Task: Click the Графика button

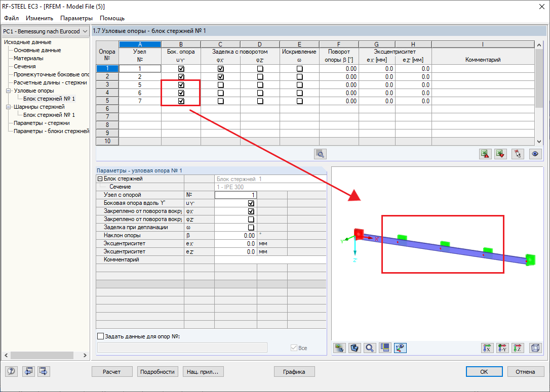Action: [x=294, y=372]
